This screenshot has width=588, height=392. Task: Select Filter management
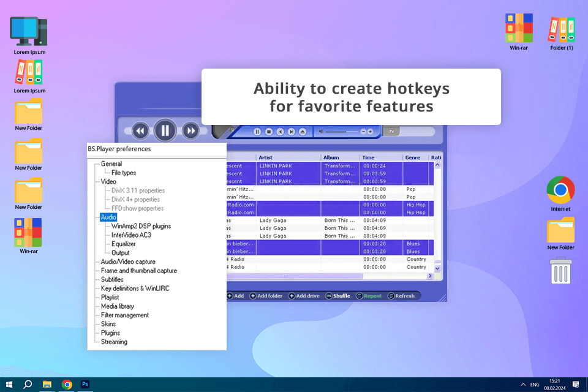click(x=125, y=315)
